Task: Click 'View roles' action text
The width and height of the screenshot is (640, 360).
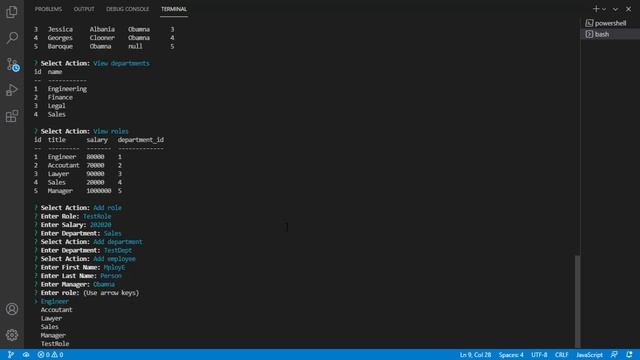Action: pos(111,131)
